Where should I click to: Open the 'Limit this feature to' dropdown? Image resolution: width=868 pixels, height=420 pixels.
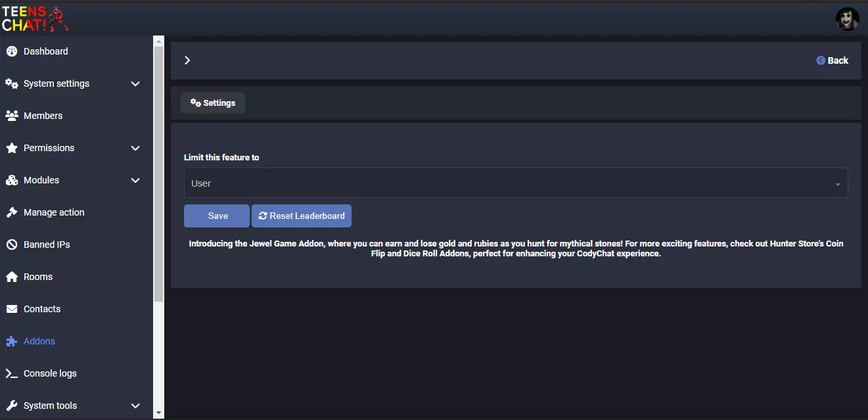(516, 183)
